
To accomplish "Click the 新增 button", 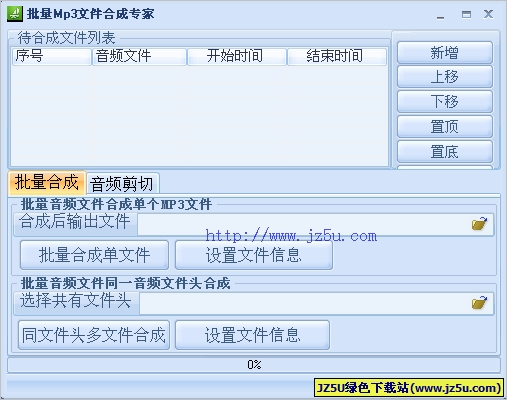I will click(445, 53).
